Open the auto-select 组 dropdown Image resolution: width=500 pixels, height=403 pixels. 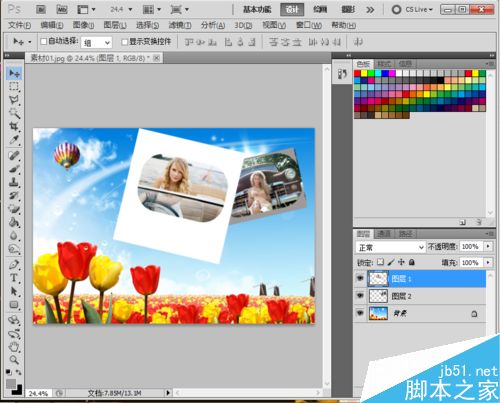coord(96,43)
